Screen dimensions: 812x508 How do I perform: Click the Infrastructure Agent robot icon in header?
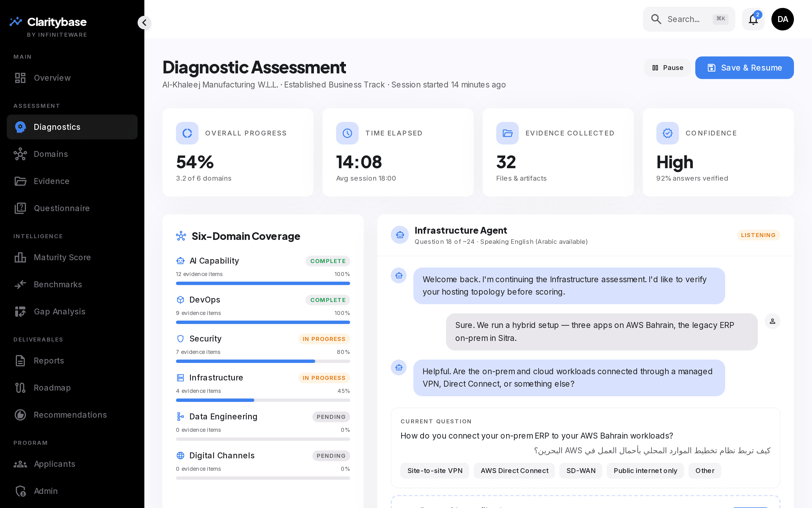click(x=400, y=235)
